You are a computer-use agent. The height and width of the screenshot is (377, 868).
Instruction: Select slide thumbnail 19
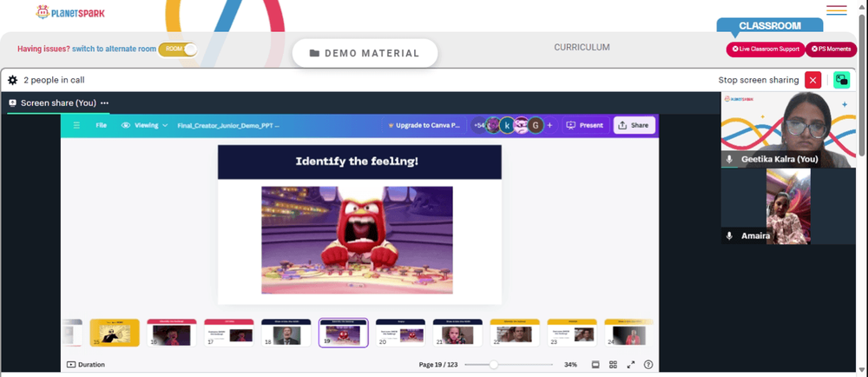(343, 333)
